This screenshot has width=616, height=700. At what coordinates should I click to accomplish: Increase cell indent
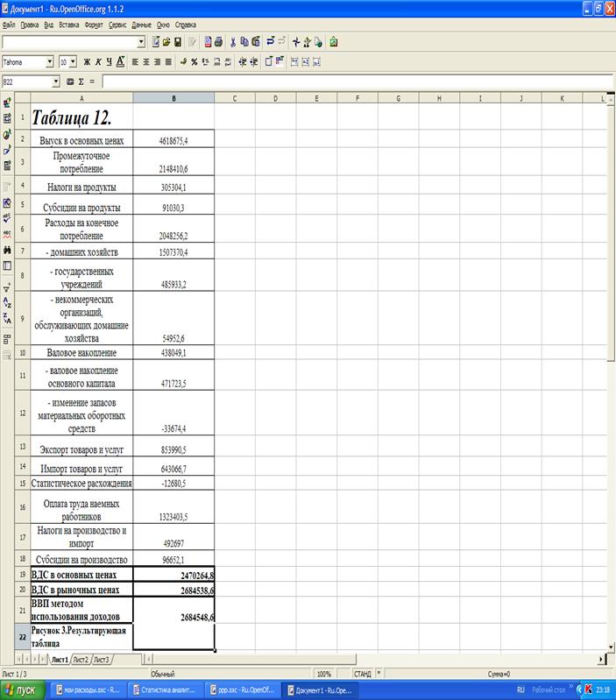point(253,62)
